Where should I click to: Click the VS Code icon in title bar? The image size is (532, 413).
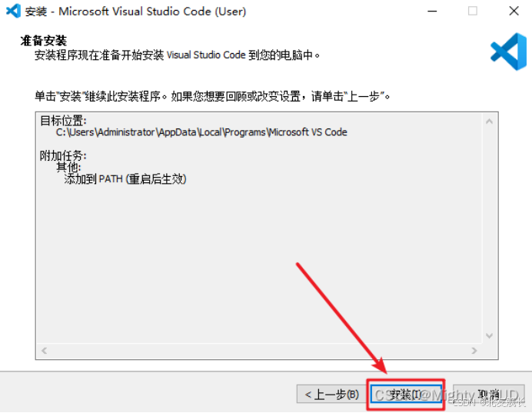tap(13, 12)
